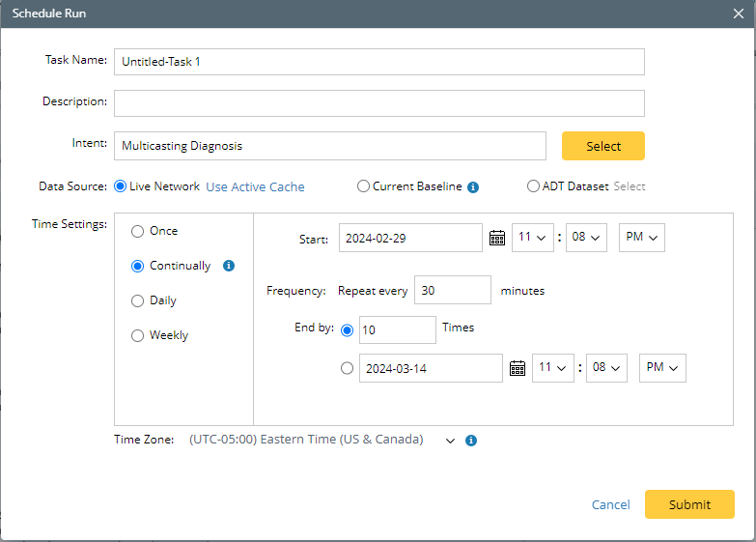Select End by date radio button

348,367
